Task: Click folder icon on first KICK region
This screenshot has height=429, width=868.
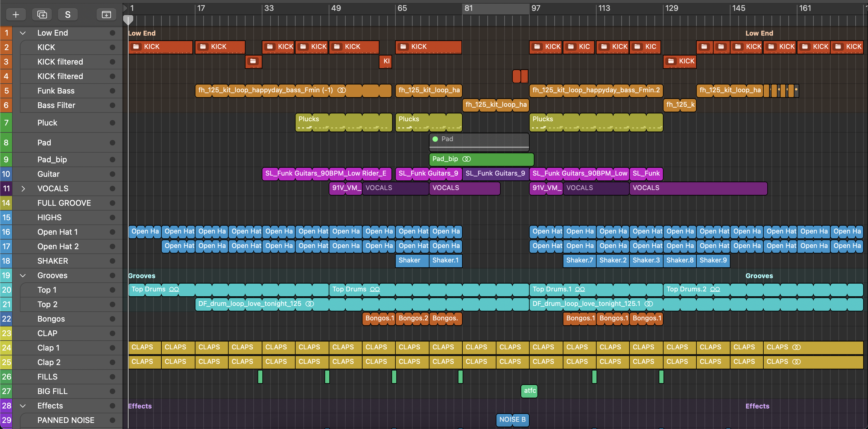Action: [136, 46]
